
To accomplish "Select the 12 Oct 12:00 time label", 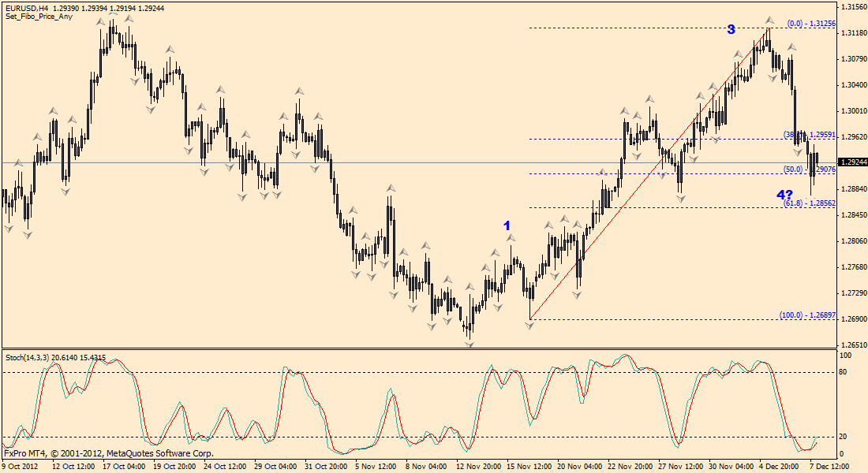I will 73,467.
